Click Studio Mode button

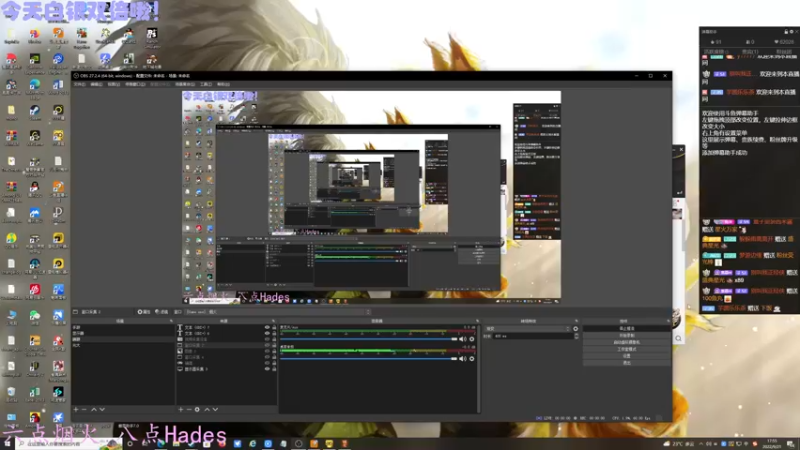coord(627,349)
